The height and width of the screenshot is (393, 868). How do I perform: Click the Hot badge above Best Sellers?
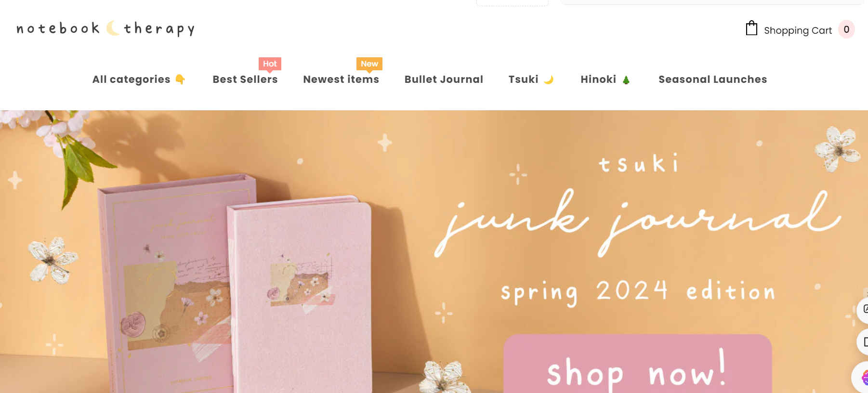pyautogui.click(x=270, y=64)
